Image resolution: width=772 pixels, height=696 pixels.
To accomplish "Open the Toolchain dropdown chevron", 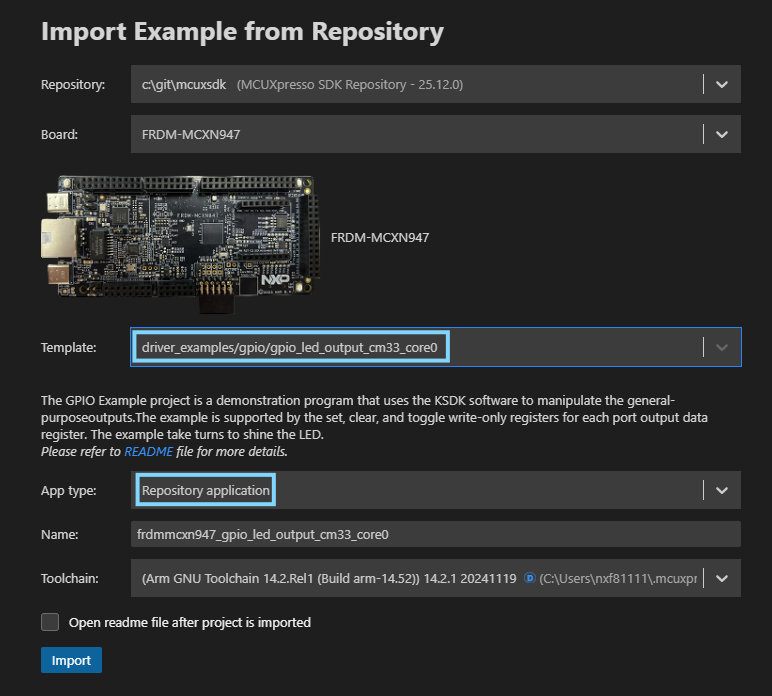I will (x=722, y=578).
